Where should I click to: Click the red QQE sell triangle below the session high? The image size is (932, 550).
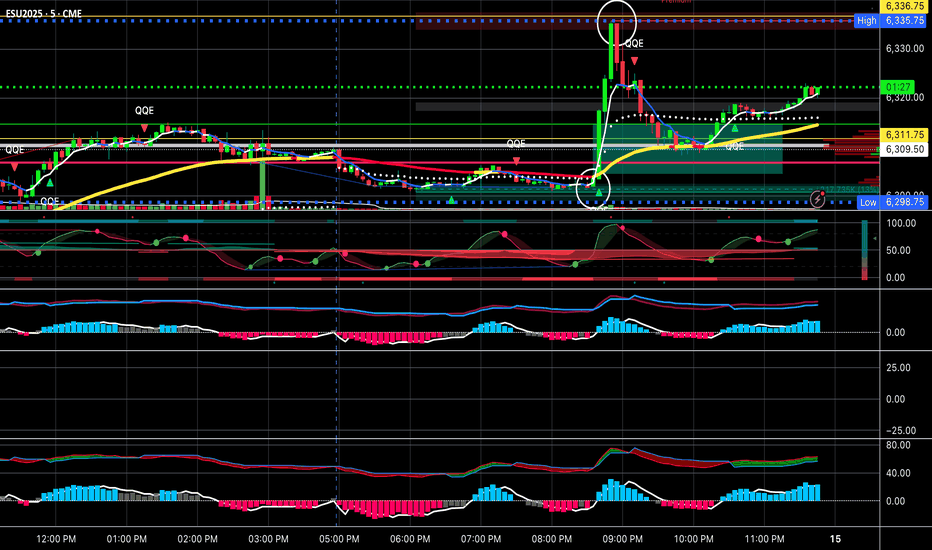[634, 61]
